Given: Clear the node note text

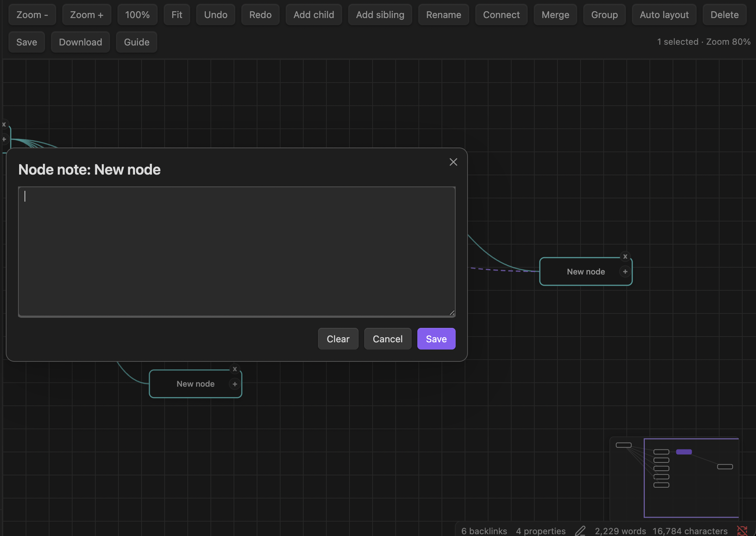Looking at the screenshot, I should click(x=338, y=339).
